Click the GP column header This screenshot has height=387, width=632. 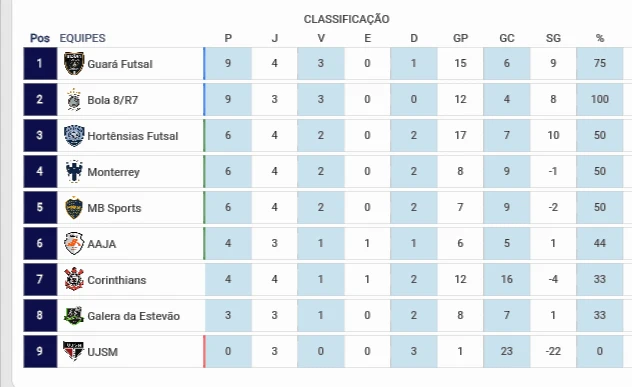pyautogui.click(x=460, y=38)
